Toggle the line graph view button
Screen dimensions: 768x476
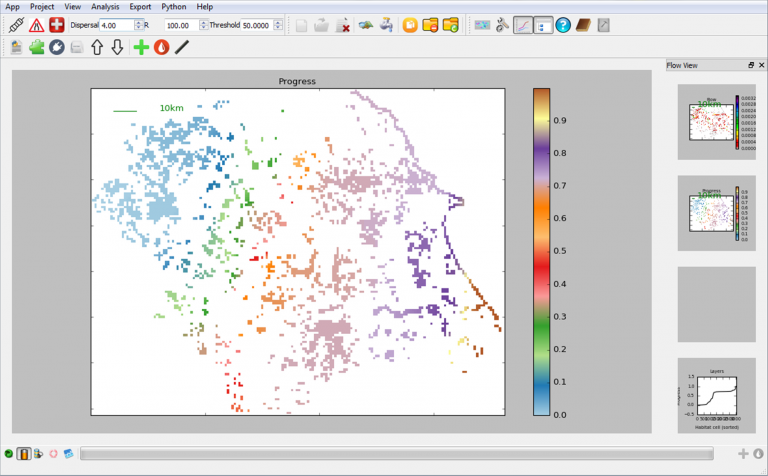(x=523, y=25)
